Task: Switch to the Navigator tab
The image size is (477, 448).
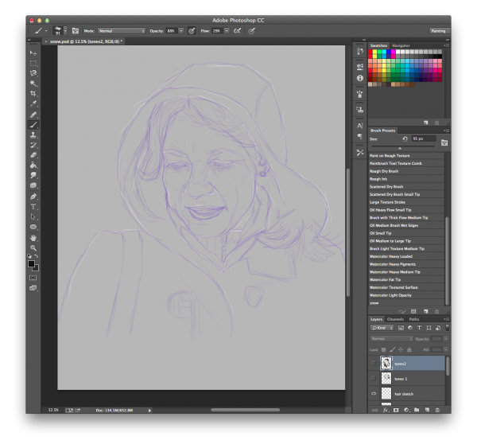Action: pos(401,45)
